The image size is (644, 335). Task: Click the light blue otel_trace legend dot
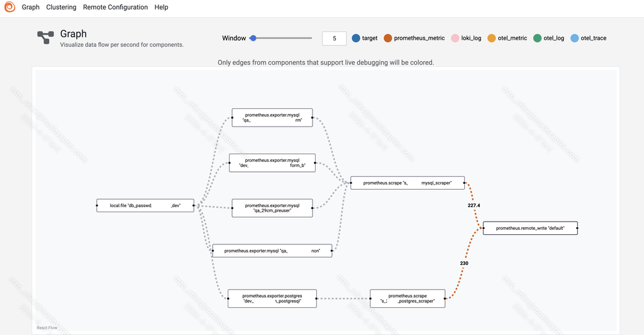pos(575,38)
